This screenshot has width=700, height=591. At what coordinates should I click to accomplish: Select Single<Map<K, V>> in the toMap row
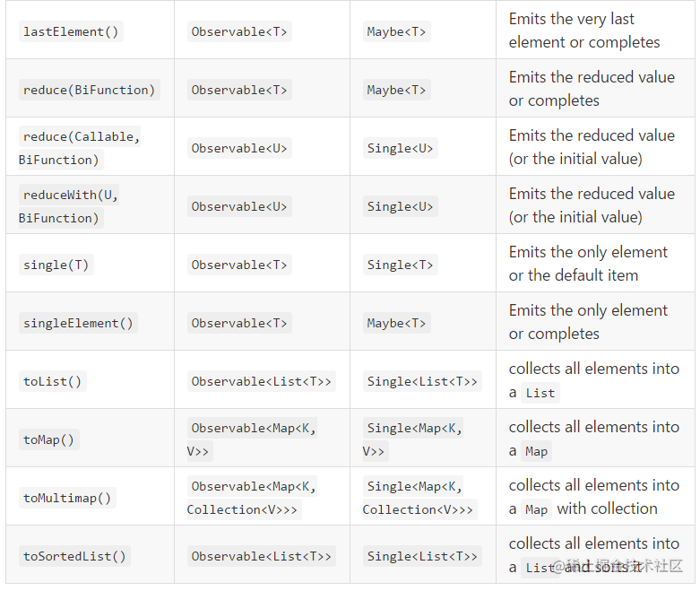coord(413,439)
